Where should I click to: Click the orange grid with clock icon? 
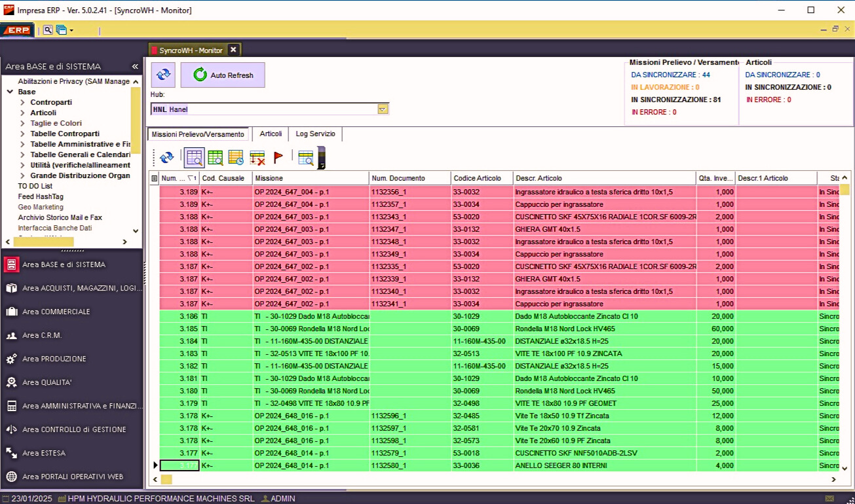pyautogui.click(x=236, y=157)
